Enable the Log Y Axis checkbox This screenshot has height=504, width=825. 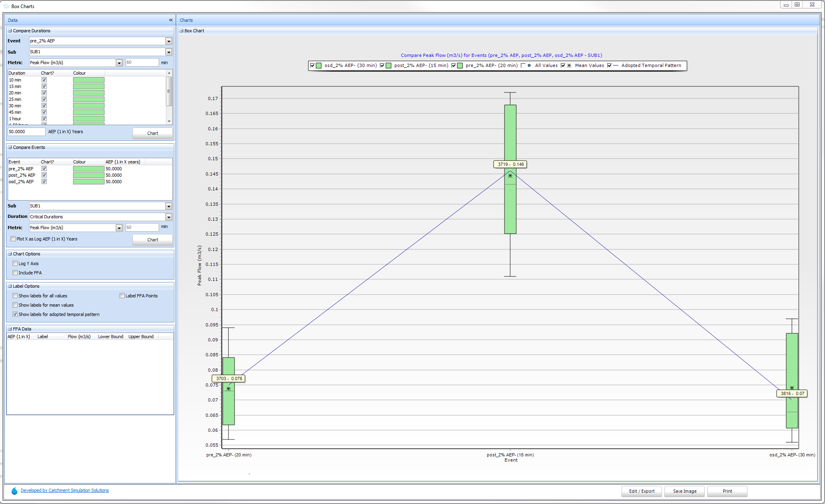(x=15, y=264)
